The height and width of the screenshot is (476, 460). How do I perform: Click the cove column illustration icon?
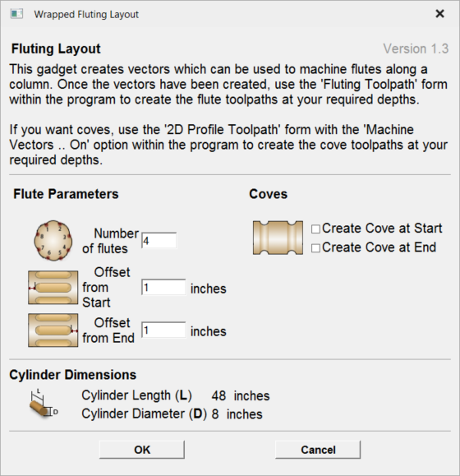pyautogui.click(x=278, y=238)
